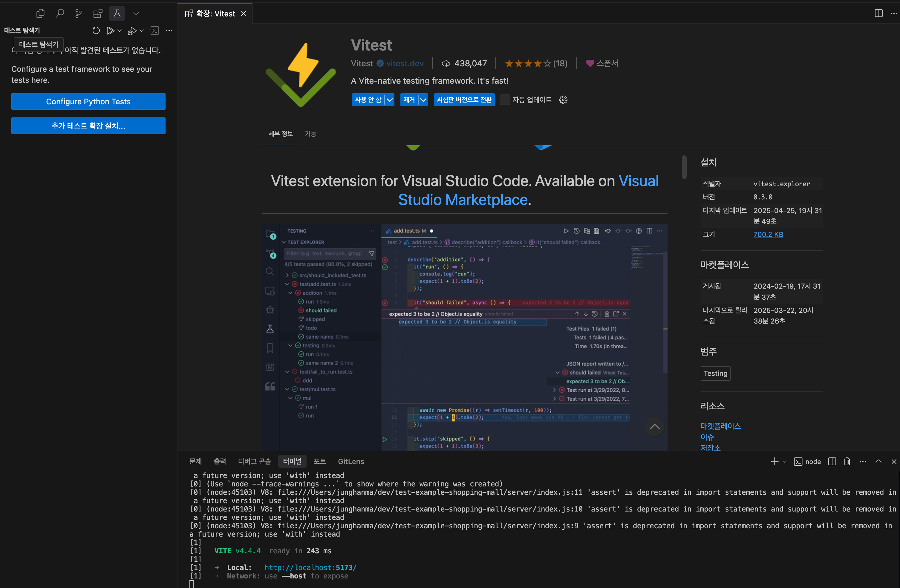Open the 제거 dropdown arrow
Screen dimensions: 900x588
point(423,100)
